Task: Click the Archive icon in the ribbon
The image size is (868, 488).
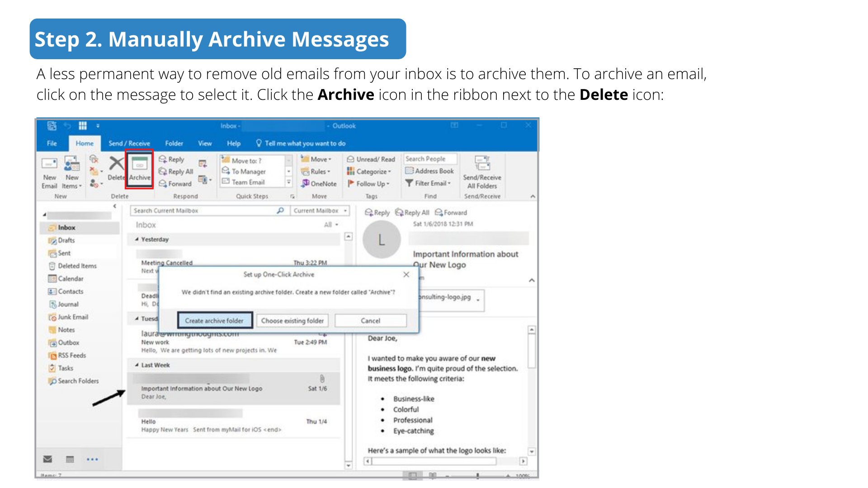Action: pos(139,169)
